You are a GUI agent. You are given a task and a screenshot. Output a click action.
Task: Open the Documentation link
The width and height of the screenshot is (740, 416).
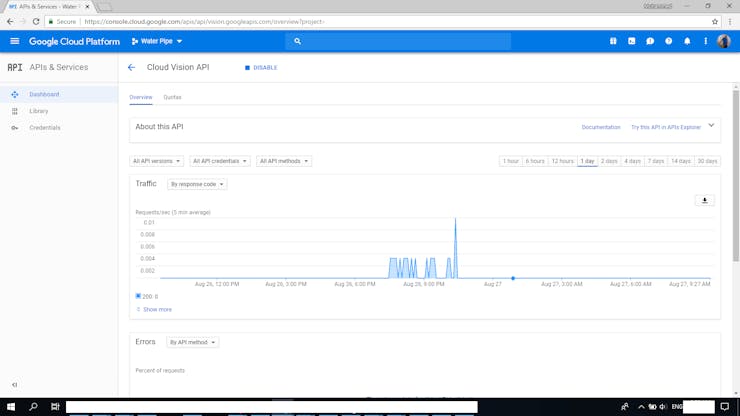601,127
